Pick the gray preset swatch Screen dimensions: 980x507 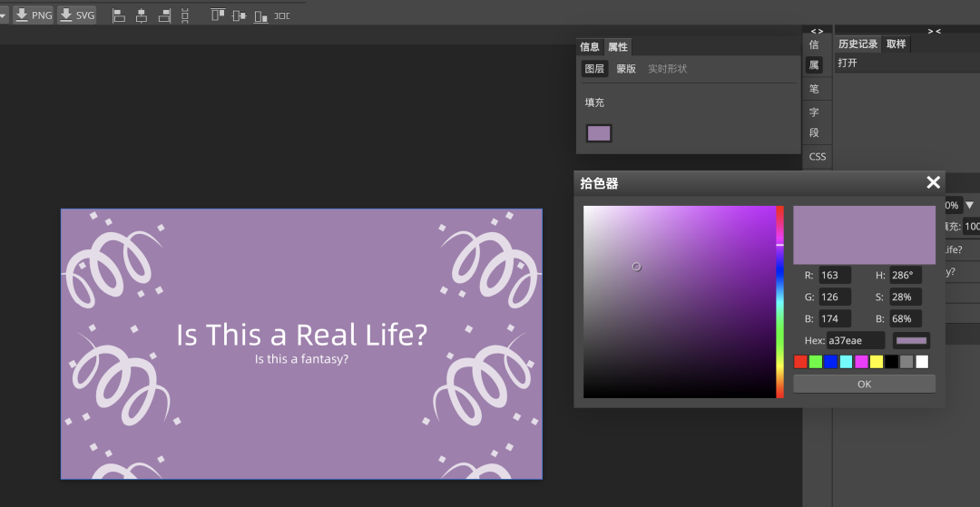coord(906,362)
